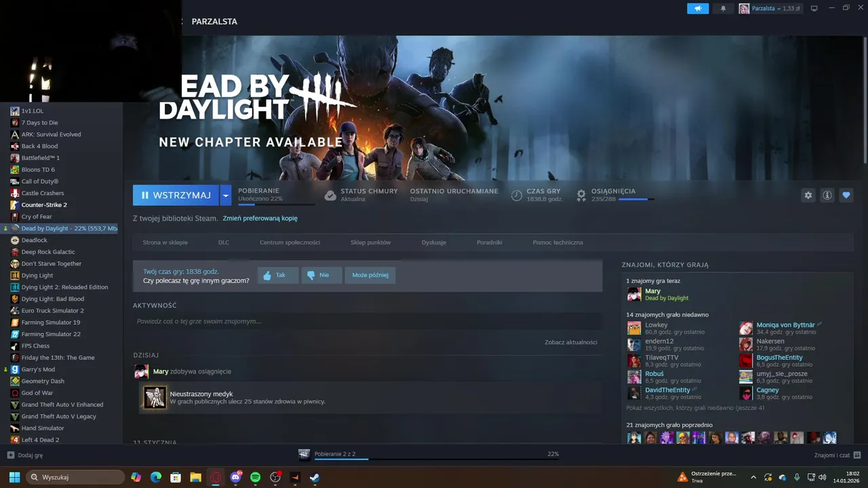Select Garry's Mod icon in library
868x488 pixels.
[x=15, y=369]
